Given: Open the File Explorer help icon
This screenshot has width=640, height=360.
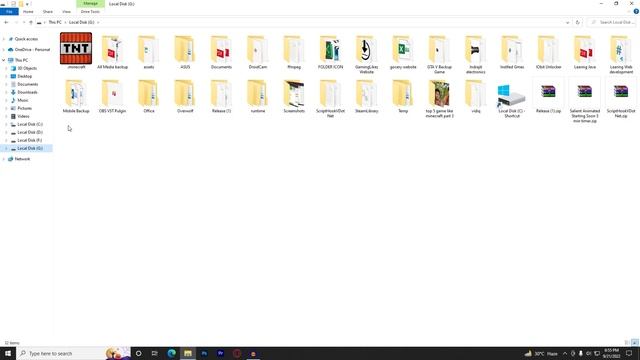Looking at the screenshot, I should 636,11.
